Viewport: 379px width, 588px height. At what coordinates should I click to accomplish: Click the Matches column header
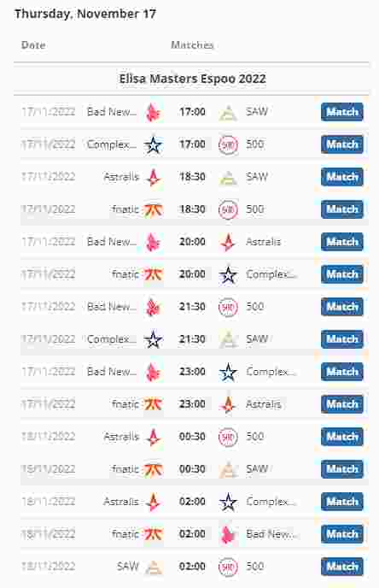tap(192, 45)
